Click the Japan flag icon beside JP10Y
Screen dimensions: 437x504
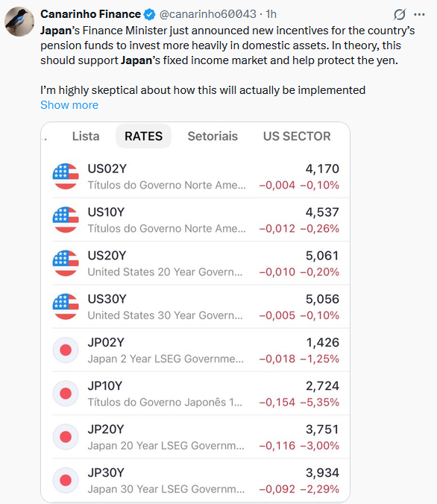66,394
